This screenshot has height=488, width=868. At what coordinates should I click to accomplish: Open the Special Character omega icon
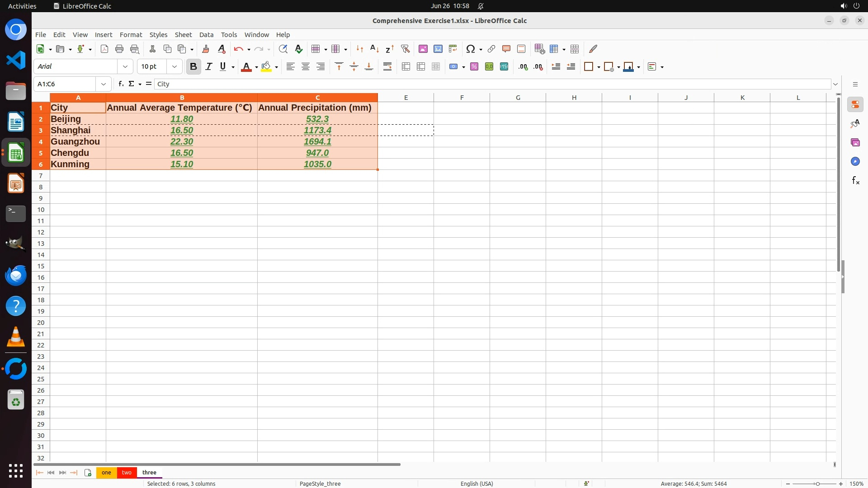[470, 49]
